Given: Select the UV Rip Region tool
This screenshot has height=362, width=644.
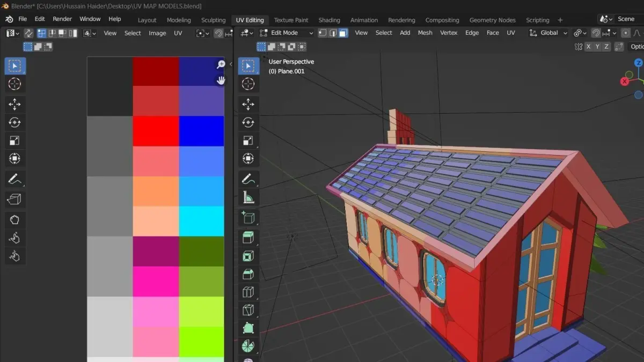Looking at the screenshot, I should coord(14,200).
